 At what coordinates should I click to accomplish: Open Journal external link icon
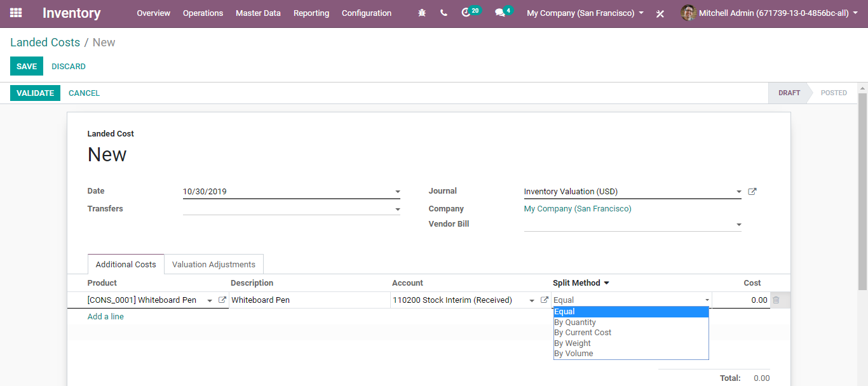click(x=752, y=191)
